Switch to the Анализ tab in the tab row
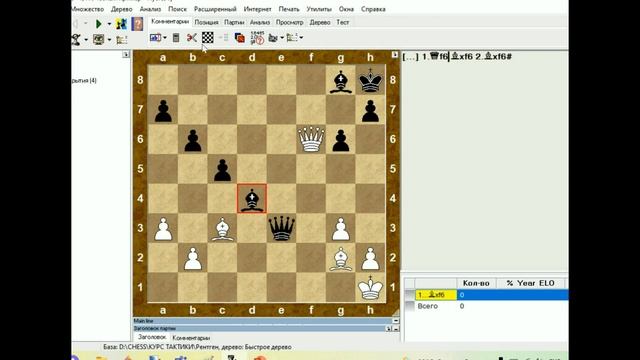 coord(260,22)
